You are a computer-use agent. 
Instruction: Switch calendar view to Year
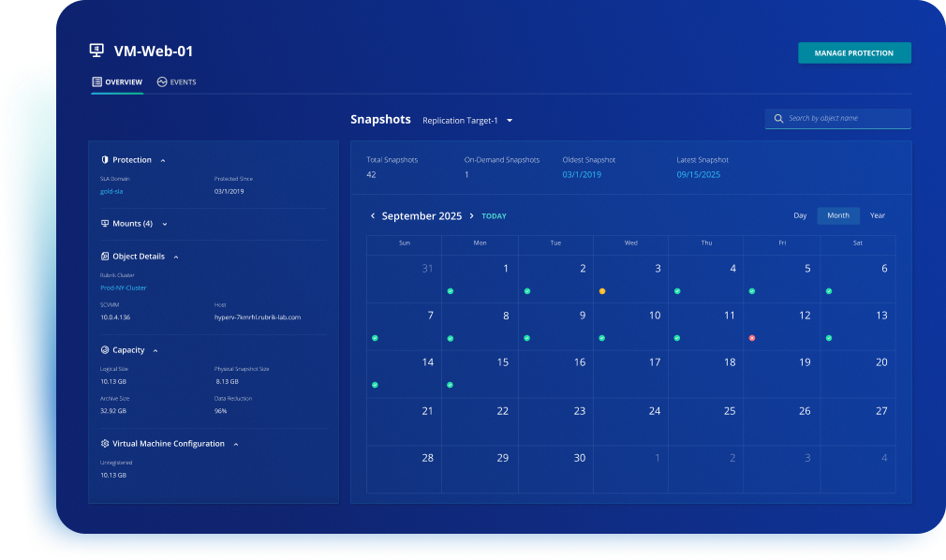(x=877, y=215)
